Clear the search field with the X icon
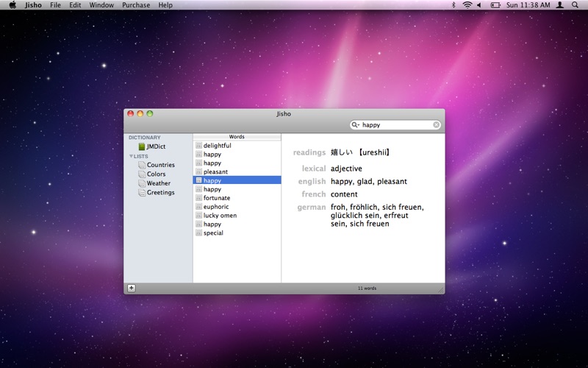The height and width of the screenshot is (368, 588). [x=436, y=125]
